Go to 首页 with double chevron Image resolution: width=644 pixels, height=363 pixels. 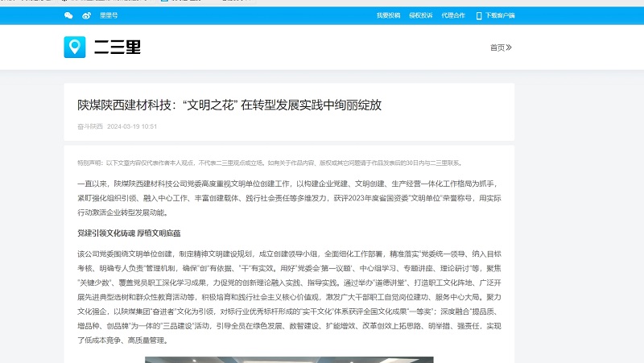(x=501, y=47)
